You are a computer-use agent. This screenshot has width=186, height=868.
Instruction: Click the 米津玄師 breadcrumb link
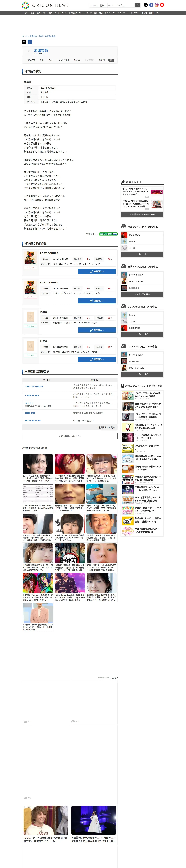33,36
